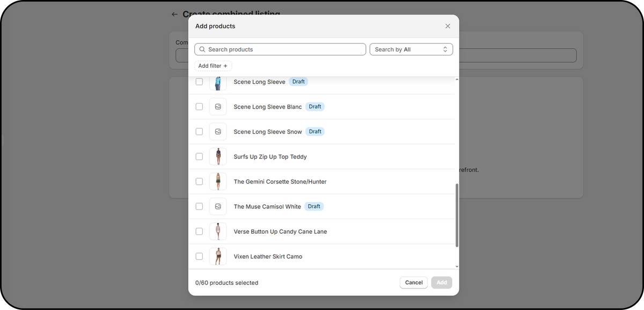Screen dimensions: 644x310
Task: Click placeholder image icon for Scene Long Sleeve Snow
Action: click(218, 132)
